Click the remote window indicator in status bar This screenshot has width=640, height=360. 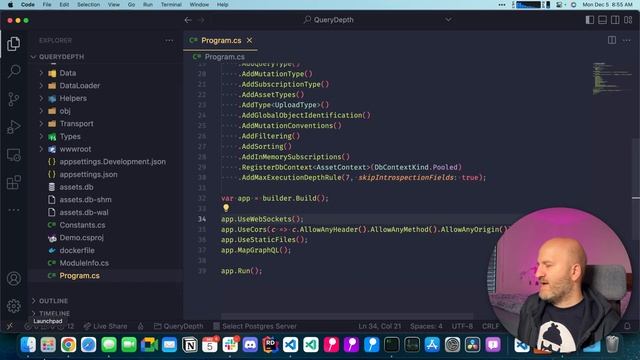(10, 326)
